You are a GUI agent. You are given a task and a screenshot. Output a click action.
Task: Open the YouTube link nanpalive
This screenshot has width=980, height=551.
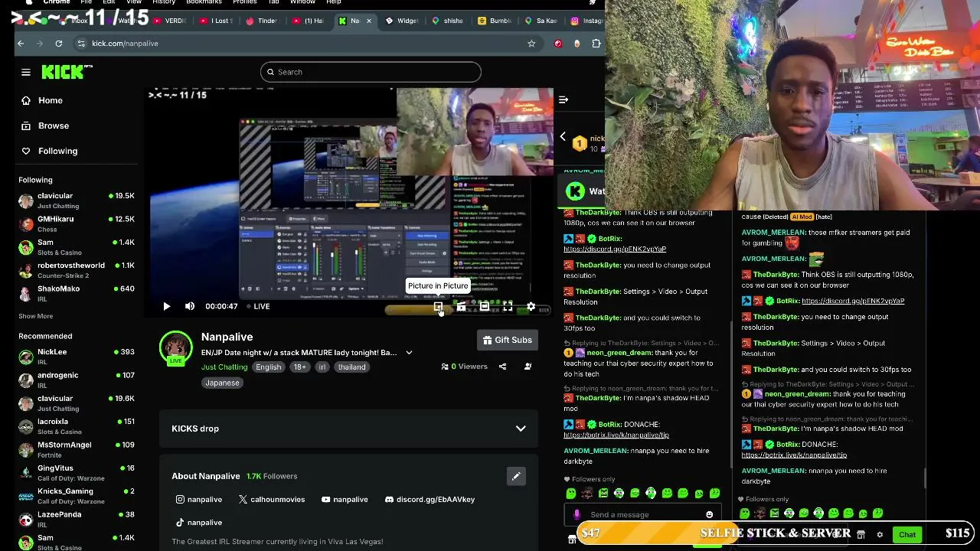pos(345,499)
